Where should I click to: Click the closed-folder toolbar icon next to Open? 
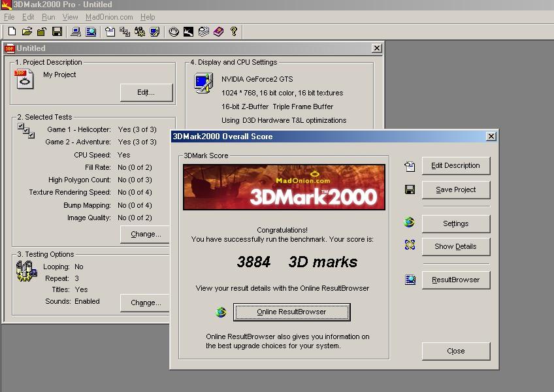(x=42, y=31)
